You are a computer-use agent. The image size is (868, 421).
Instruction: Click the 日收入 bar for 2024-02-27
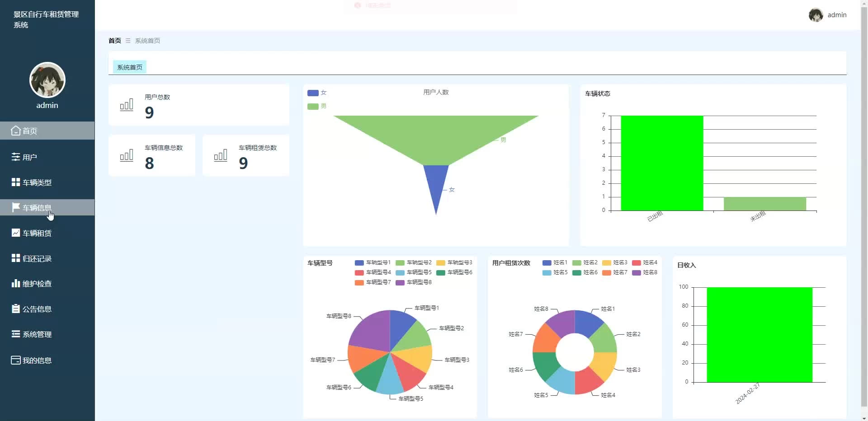(759, 335)
